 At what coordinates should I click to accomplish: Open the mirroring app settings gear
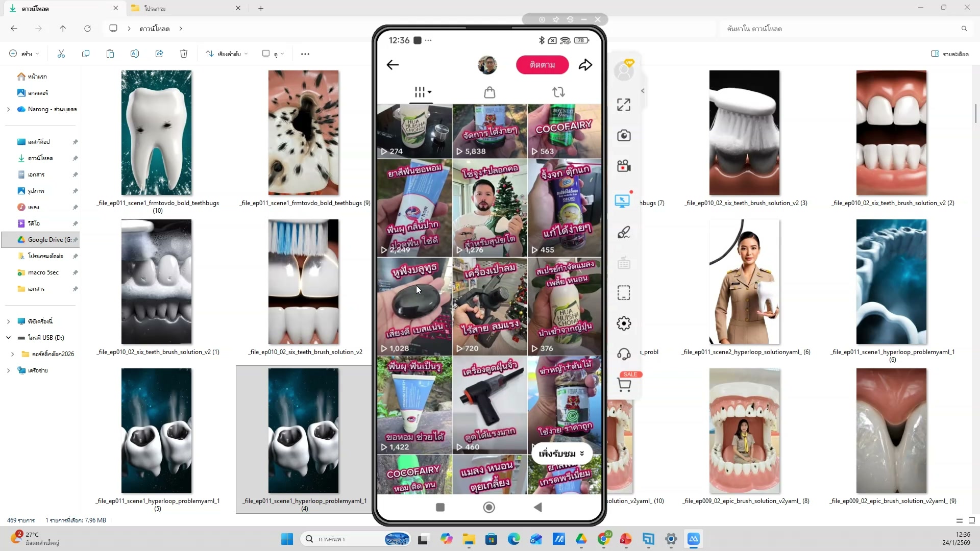tap(624, 323)
